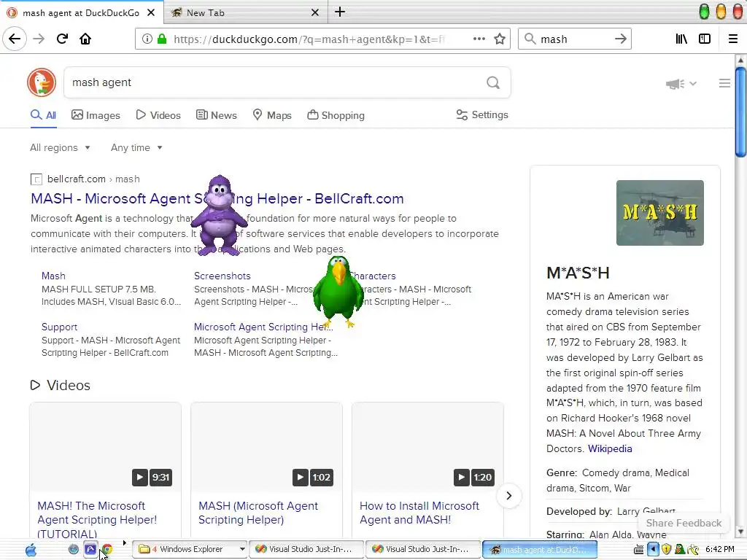Select the All search tab
This screenshot has height=560, width=747.
coord(43,115)
